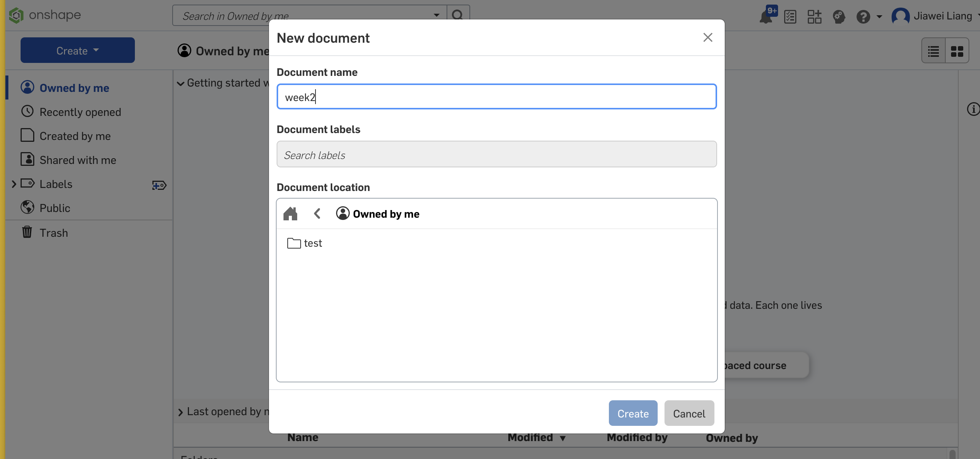Switch to list view
The width and height of the screenshot is (980, 459).
click(x=934, y=51)
